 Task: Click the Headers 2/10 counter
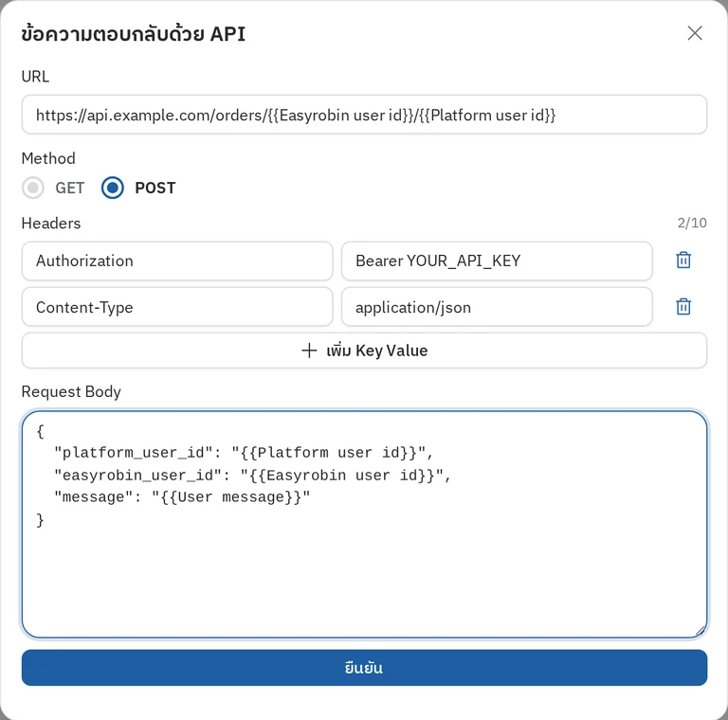tap(692, 223)
